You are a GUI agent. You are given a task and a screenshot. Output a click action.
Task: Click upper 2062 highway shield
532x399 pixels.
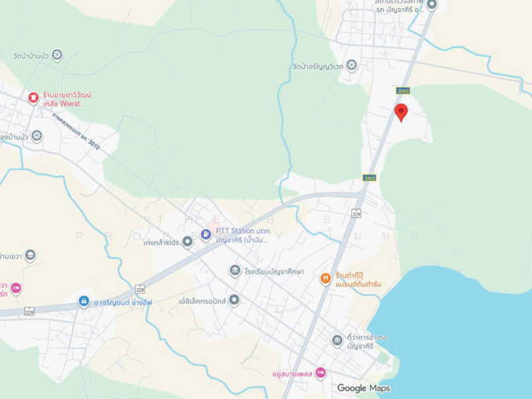click(403, 90)
